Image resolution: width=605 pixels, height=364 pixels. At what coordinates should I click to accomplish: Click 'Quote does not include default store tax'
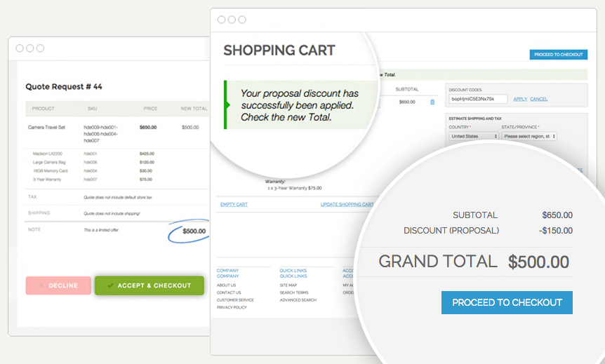point(118,197)
